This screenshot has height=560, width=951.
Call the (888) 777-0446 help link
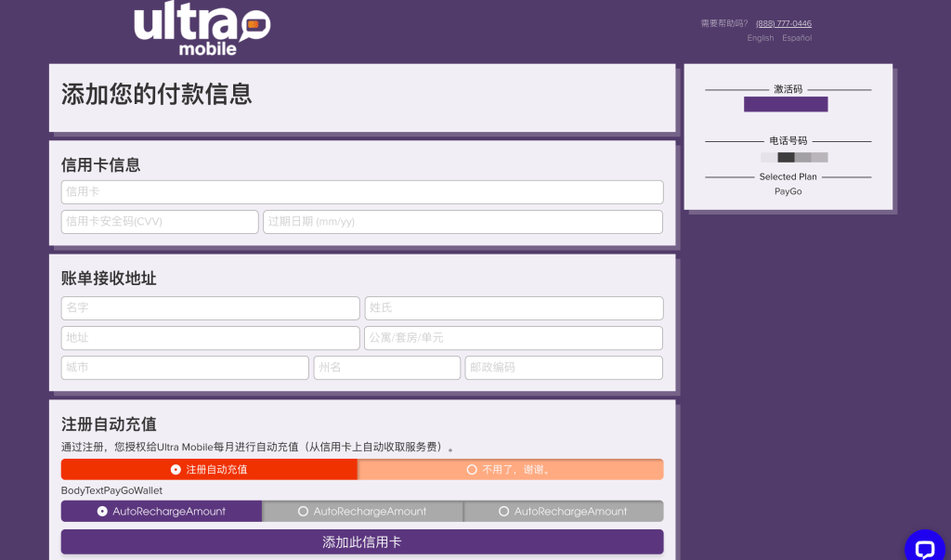tap(784, 23)
